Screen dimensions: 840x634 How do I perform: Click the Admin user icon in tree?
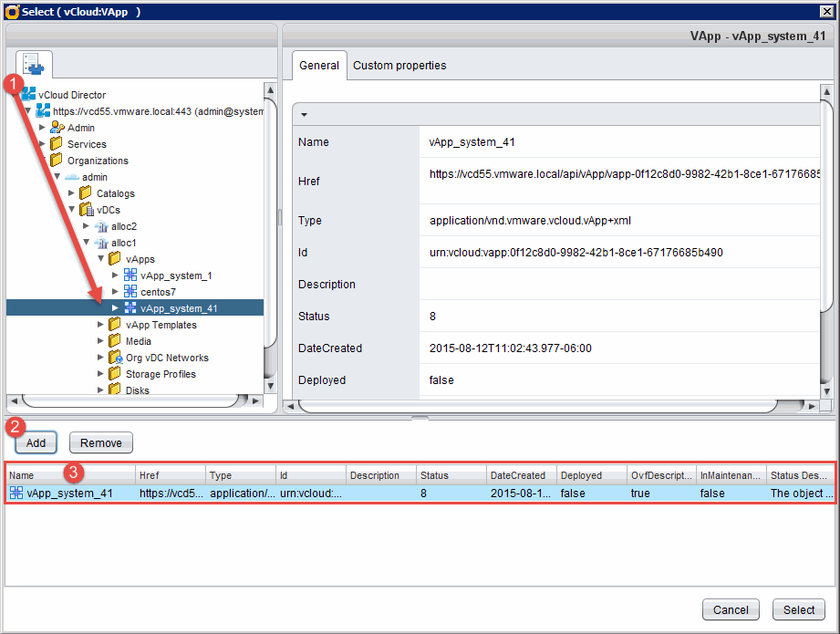pyautogui.click(x=57, y=128)
